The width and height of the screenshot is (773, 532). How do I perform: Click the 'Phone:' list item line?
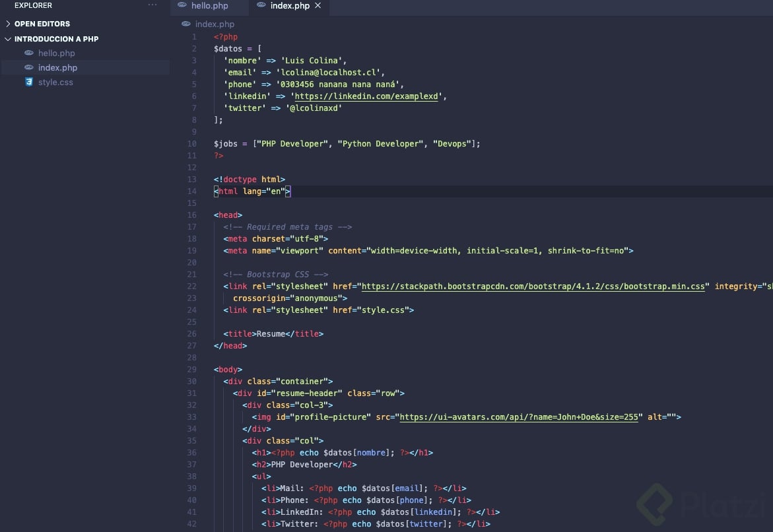click(366, 500)
